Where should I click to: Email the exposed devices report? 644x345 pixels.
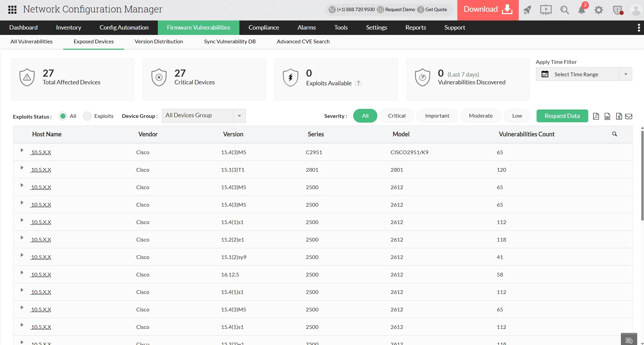click(x=629, y=116)
